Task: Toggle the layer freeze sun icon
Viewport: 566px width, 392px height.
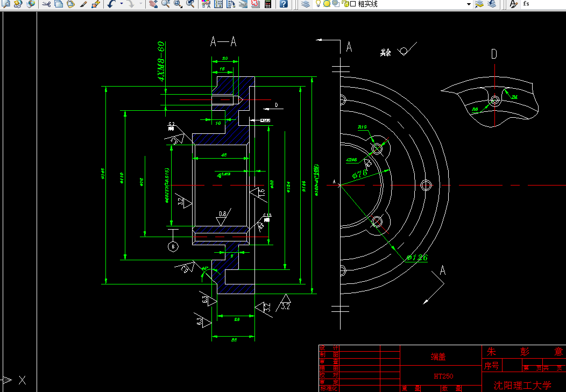Action: (327, 4)
